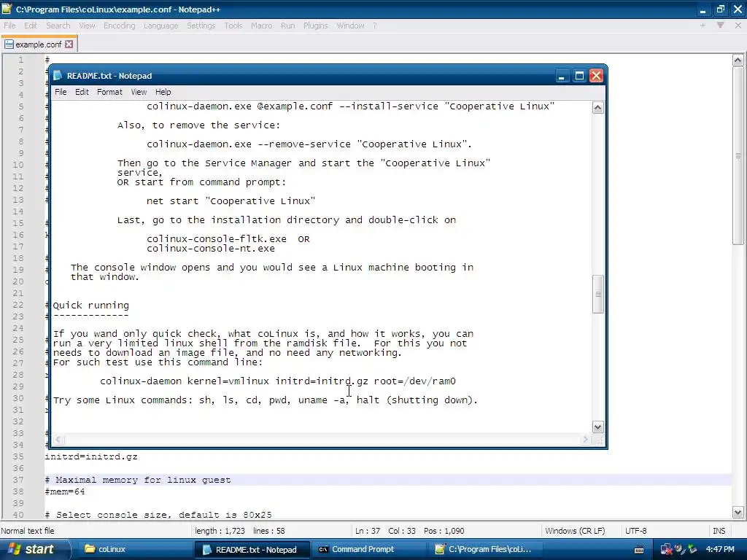Image resolution: width=747 pixels, height=560 pixels.
Task: Click the file icon on example.conf tab
Action: coord(9,44)
